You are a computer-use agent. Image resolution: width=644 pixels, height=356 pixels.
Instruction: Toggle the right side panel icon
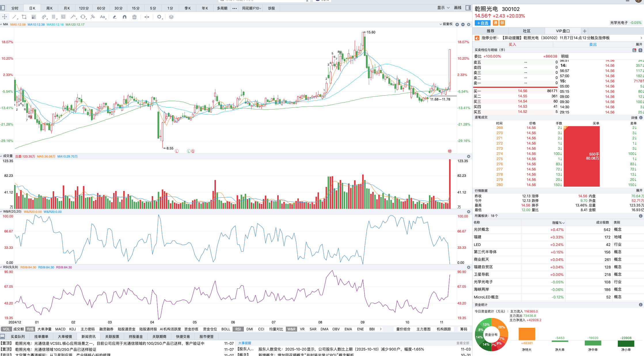pos(468,8)
